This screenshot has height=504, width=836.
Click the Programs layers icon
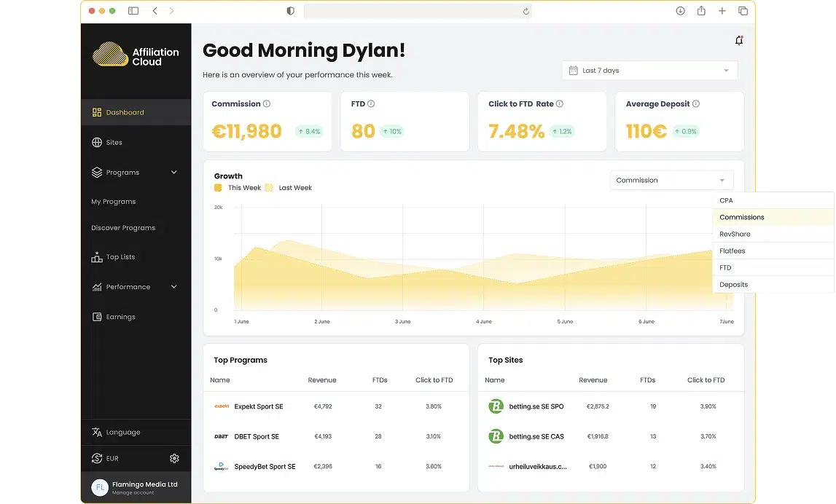click(96, 173)
